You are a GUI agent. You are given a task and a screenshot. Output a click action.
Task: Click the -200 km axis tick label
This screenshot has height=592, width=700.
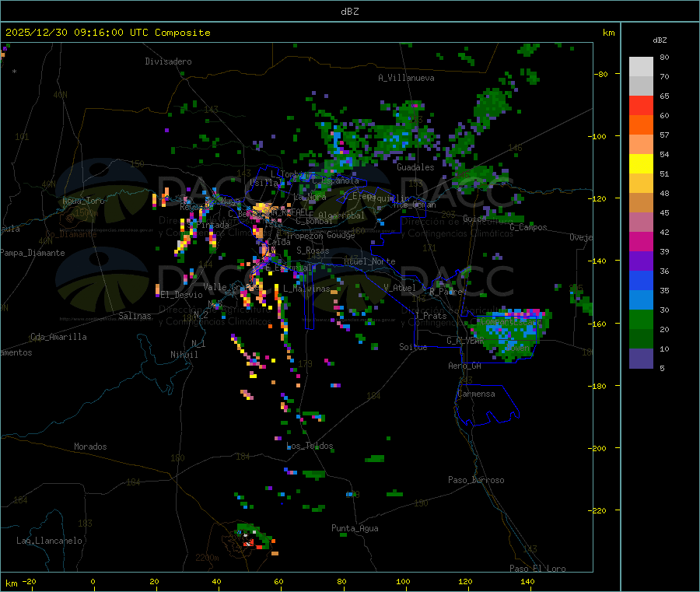(597, 448)
